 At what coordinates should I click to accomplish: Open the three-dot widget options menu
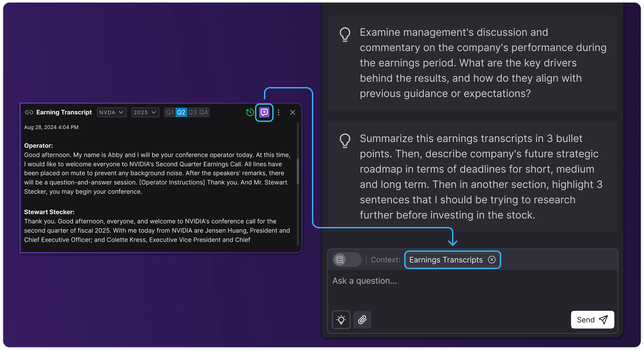279,112
